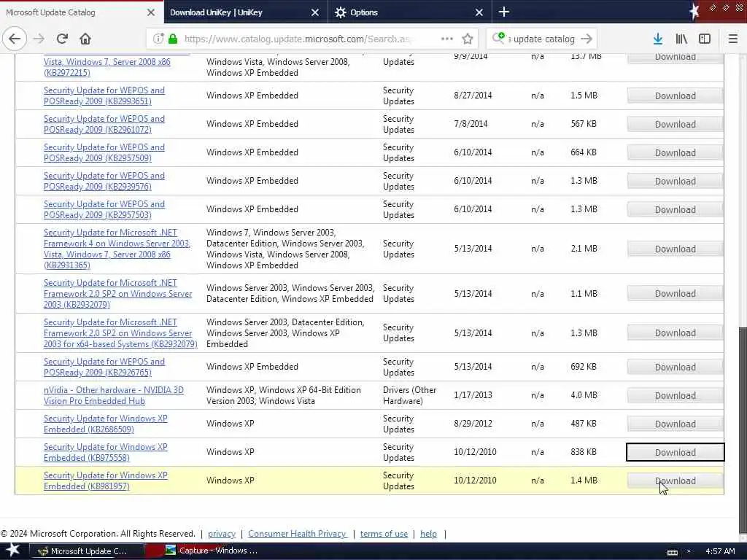Download the 664 KB KB2957509 update
This screenshot has width=747, height=560.
(675, 153)
